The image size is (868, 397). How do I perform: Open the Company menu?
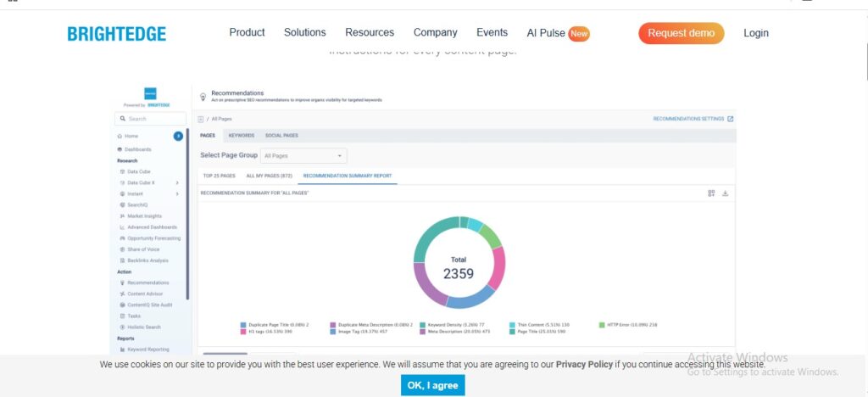435,33
